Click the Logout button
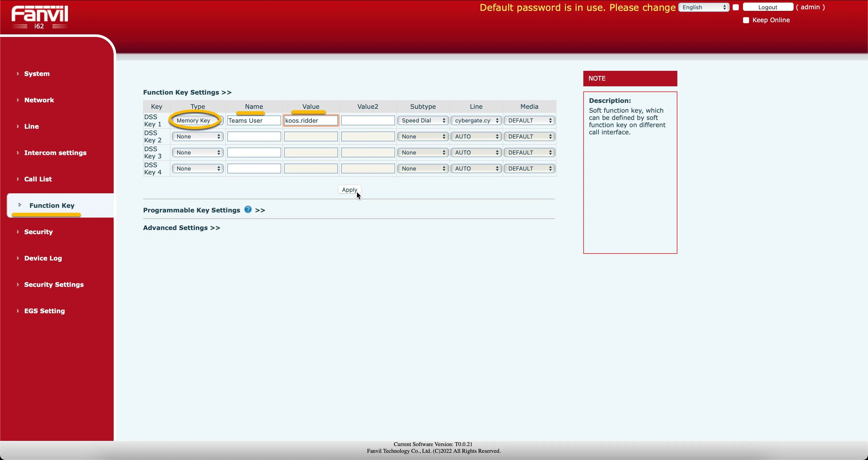The height and width of the screenshot is (460, 868). [768, 7]
